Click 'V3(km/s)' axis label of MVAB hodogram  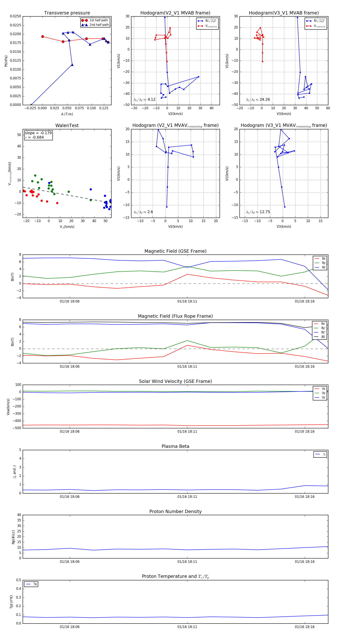(284, 114)
